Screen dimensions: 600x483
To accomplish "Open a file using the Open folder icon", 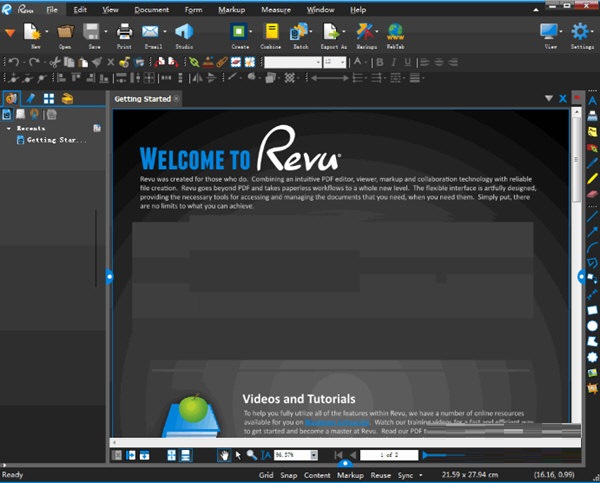I will [x=65, y=32].
